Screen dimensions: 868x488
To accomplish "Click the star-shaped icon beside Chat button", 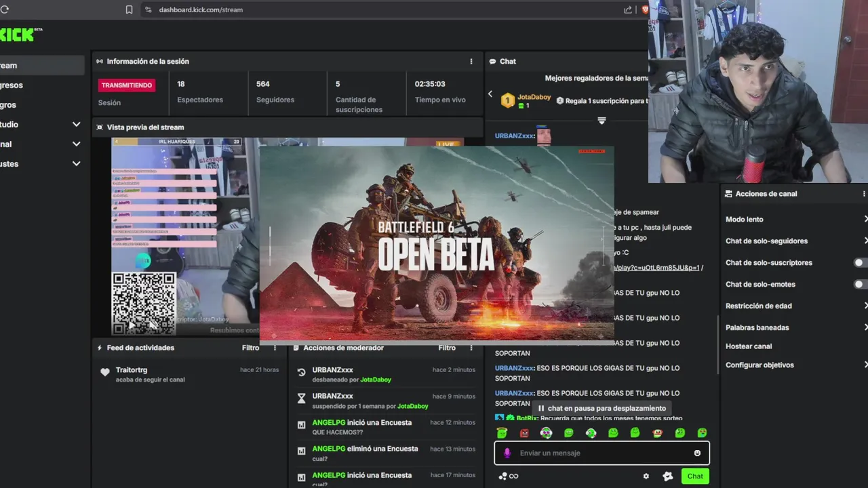I will coord(667,476).
